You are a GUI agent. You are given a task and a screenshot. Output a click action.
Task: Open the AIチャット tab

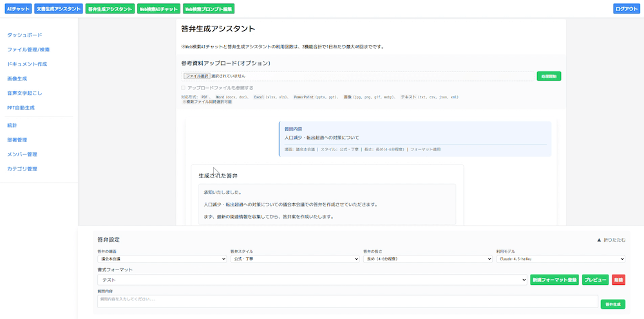[17, 9]
